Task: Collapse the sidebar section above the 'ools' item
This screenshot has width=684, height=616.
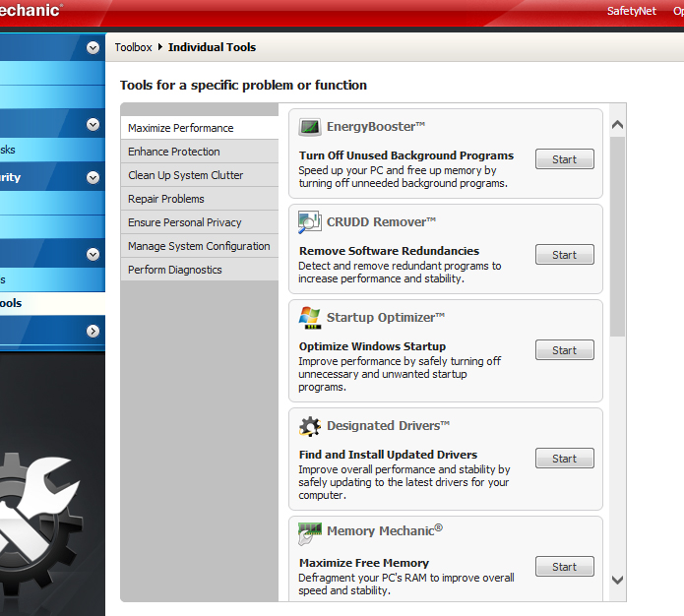Action: [93, 254]
